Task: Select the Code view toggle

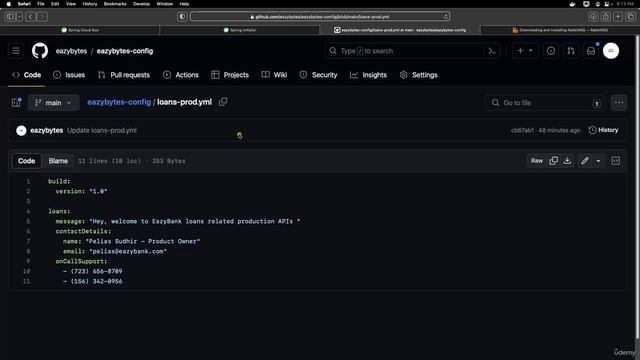Action: point(27,161)
